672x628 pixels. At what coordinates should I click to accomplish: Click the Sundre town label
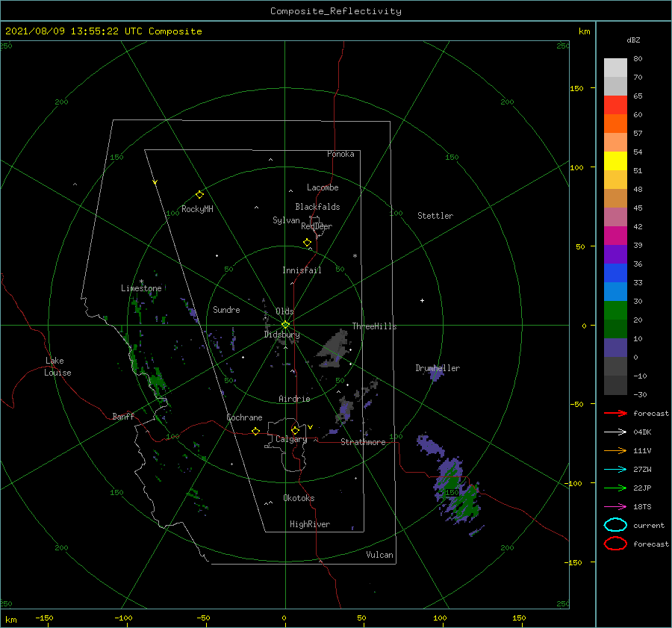pyautogui.click(x=226, y=310)
